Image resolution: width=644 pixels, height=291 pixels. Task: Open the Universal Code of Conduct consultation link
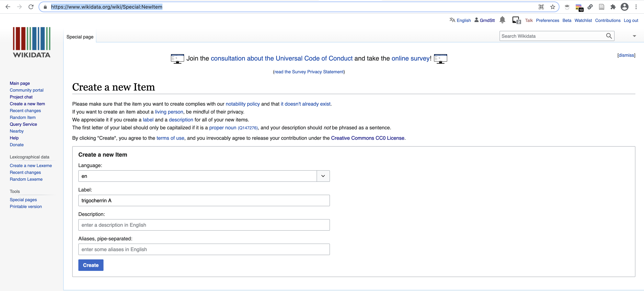(x=282, y=58)
